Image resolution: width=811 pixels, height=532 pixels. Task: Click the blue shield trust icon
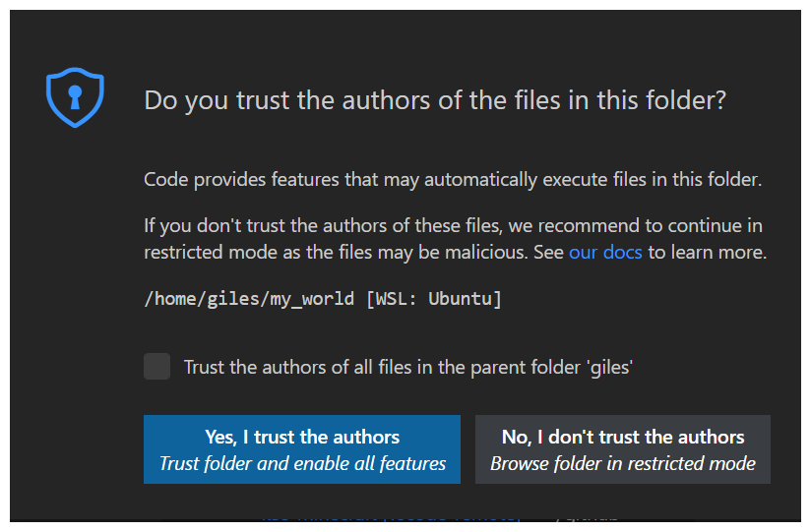75,96
